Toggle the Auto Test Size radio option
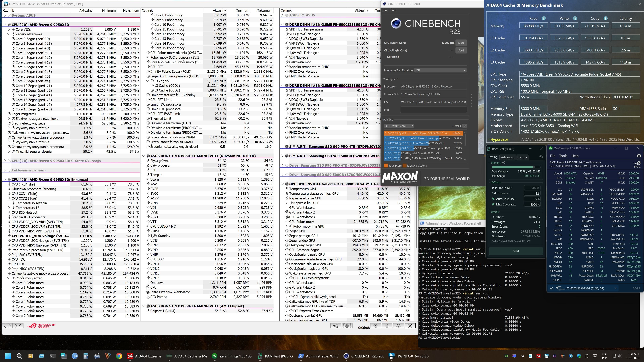This screenshot has height=362, width=644. coord(493,199)
